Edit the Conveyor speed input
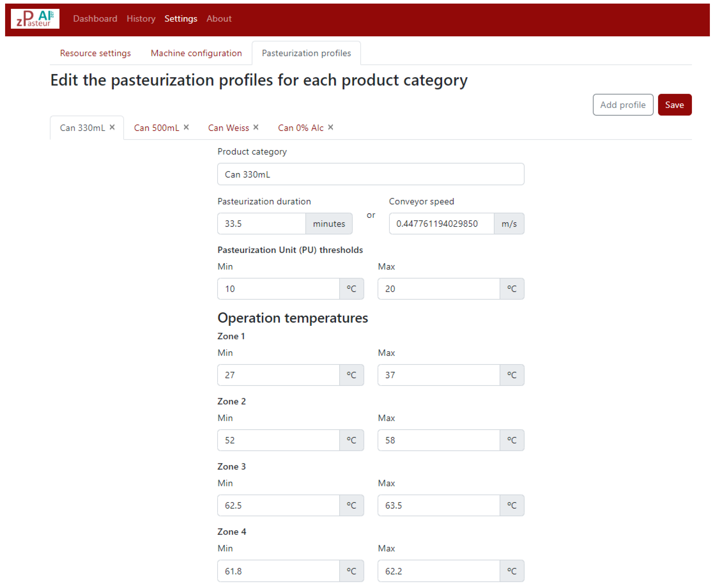716x588 pixels. tap(441, 224)
